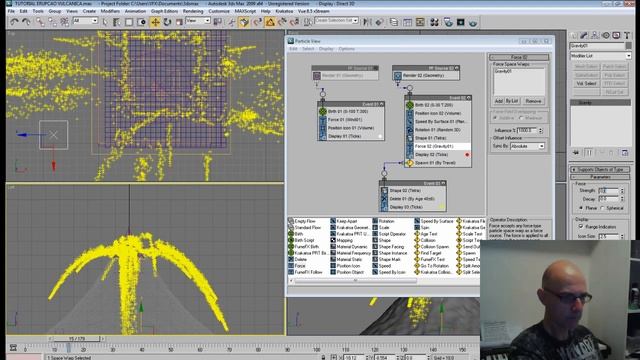Select the Planar decay radio button
640x360 pixels.
tap(581, 208)
